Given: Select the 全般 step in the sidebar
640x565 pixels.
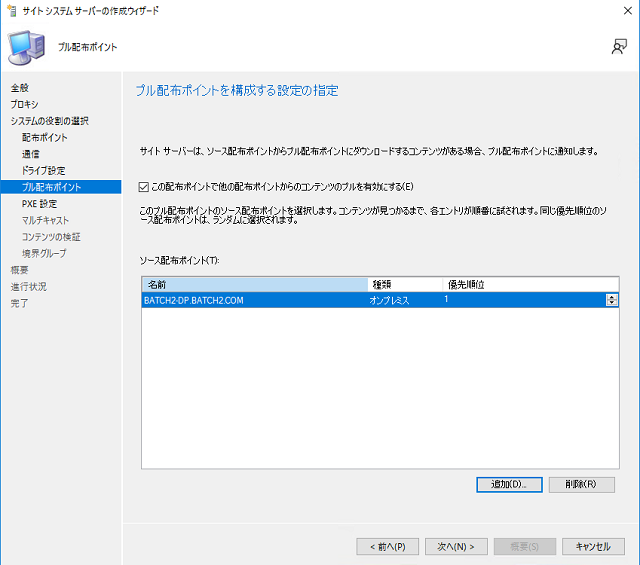Looking at the screenshot, I should (20, 88).
